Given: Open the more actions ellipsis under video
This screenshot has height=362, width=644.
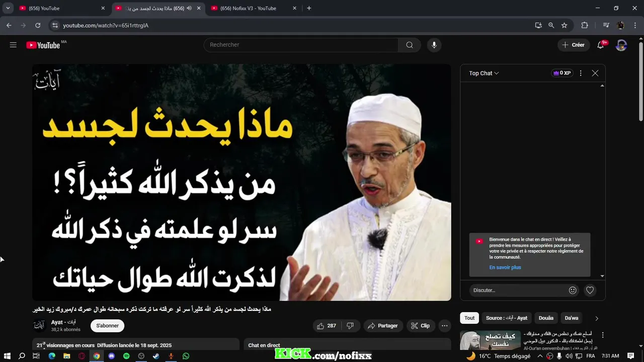Looking at the screenshot, I should 444,326.
